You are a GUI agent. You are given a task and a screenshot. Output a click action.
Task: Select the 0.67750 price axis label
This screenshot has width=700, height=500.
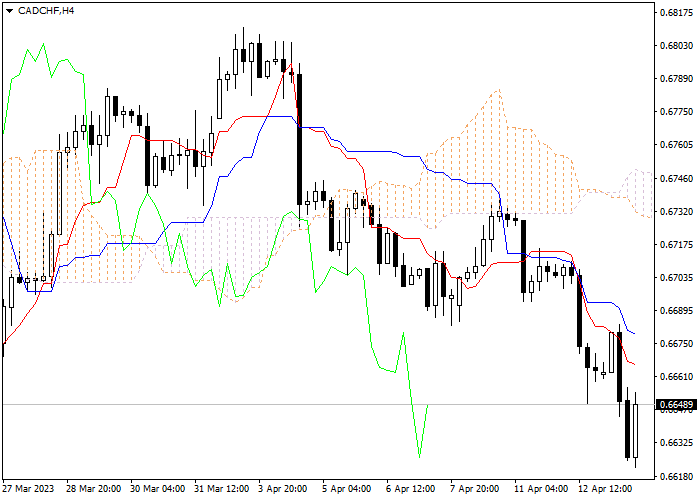tap(677, 112)
